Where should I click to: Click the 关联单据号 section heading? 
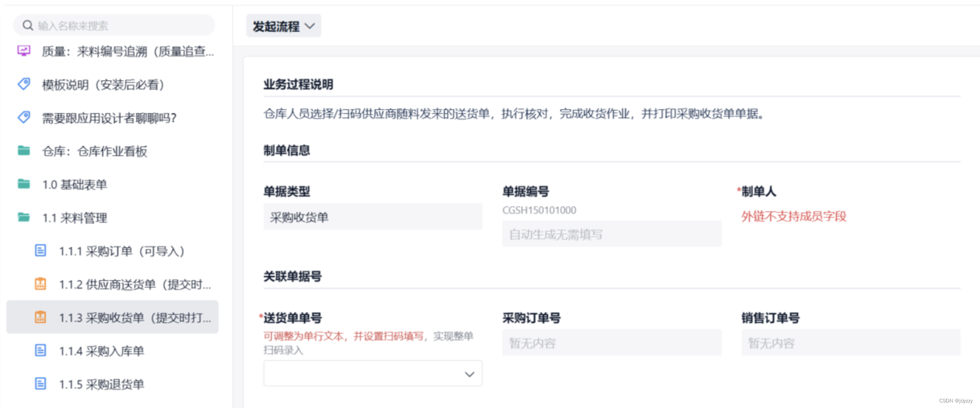point(293,276)
